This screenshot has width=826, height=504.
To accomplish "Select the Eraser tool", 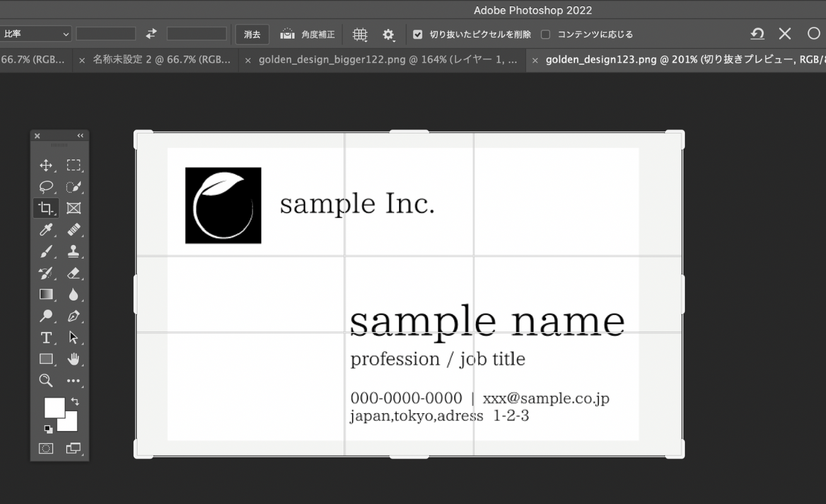I will click(x=74, y=273).
